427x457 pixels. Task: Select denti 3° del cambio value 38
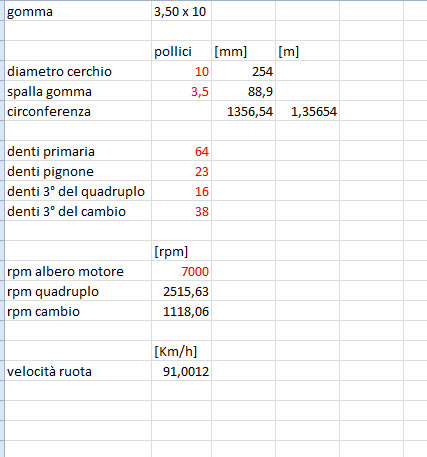pyautogui.click(x=181, y=211)
